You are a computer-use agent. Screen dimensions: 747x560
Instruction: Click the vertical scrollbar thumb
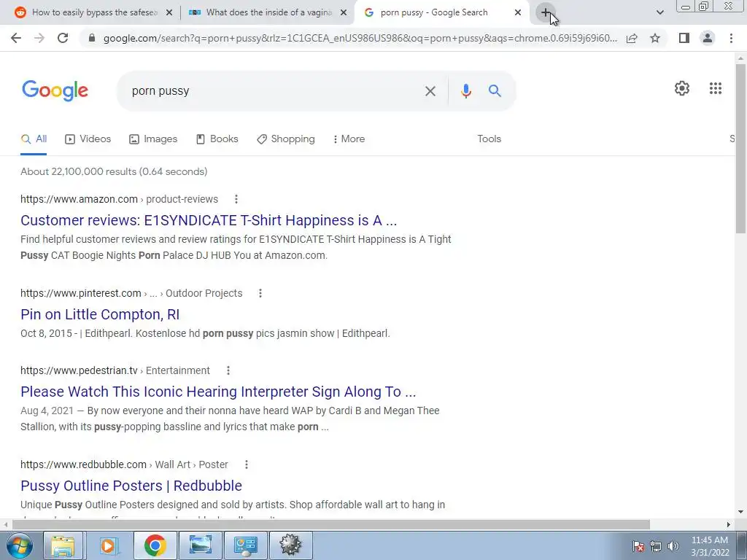(740, 147)
